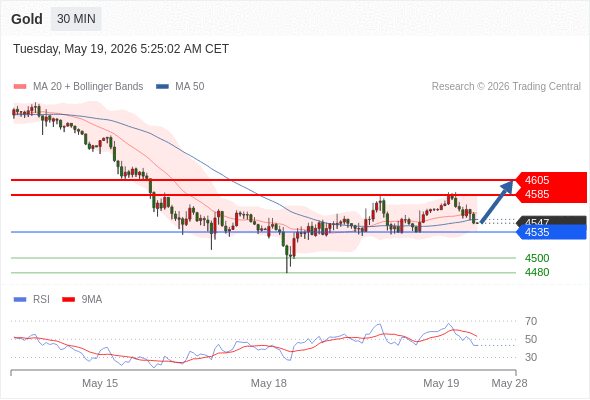Click the red 9MA legend swatch
The height and width of the screenshot is (400, 590).
[x=68, y=300]
